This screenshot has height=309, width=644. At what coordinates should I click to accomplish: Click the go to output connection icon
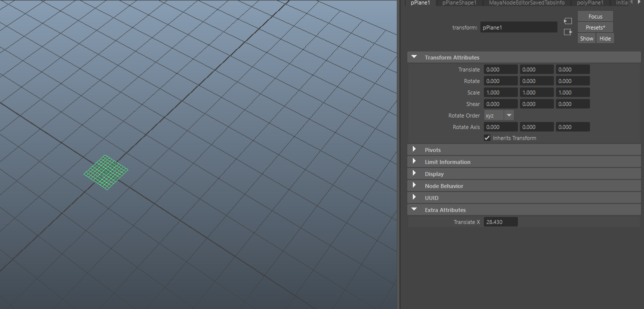click(567, 32)
